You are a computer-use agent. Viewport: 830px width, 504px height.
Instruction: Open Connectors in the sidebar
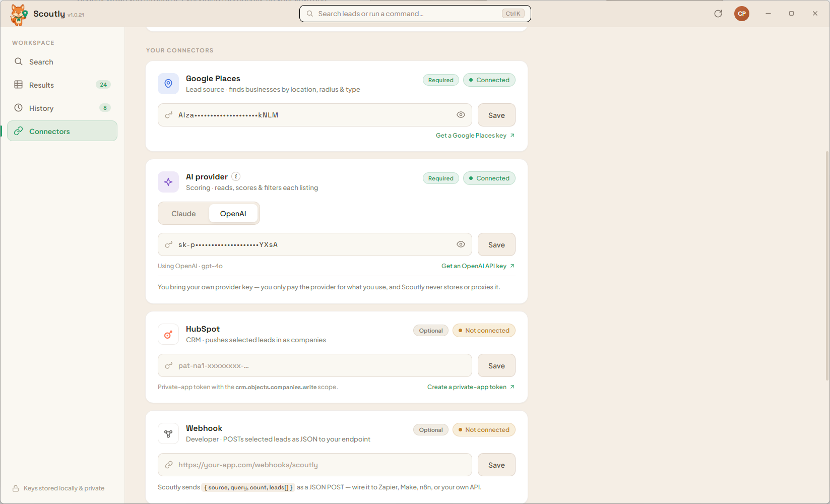62,131
